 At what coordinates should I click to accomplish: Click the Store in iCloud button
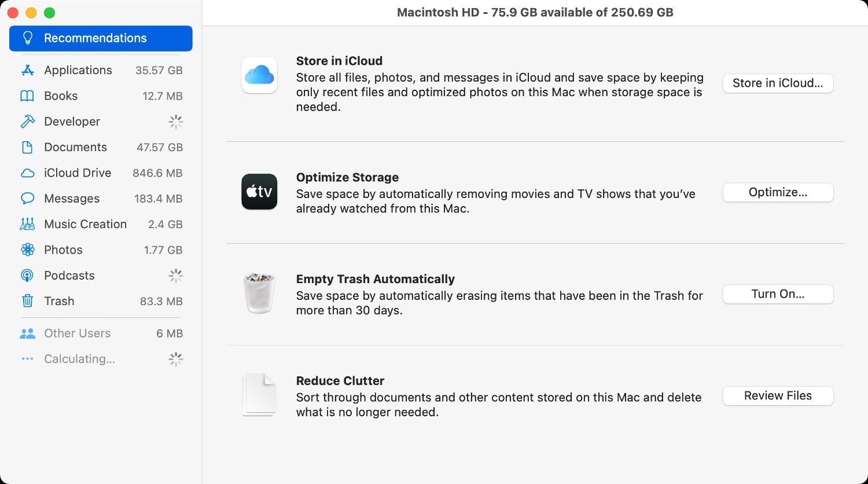click(778, 83)
